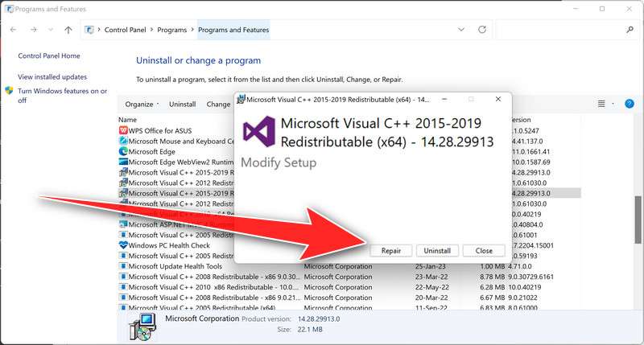
Task: Select WPS Office for ASUS icon
Action: point(123,130)
